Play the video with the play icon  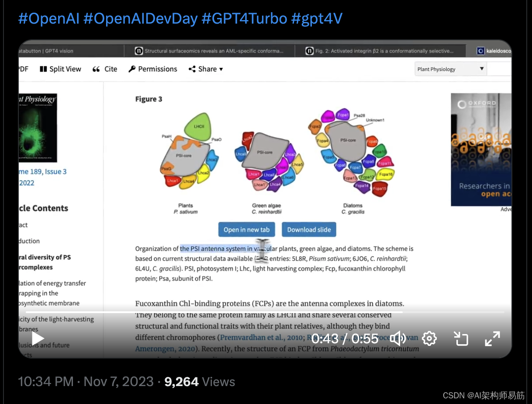38,338
